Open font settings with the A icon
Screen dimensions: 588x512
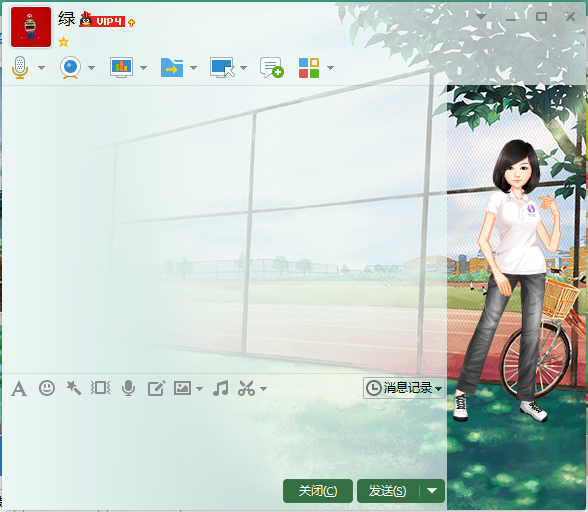pyautogui.click(x=19, y=388)
